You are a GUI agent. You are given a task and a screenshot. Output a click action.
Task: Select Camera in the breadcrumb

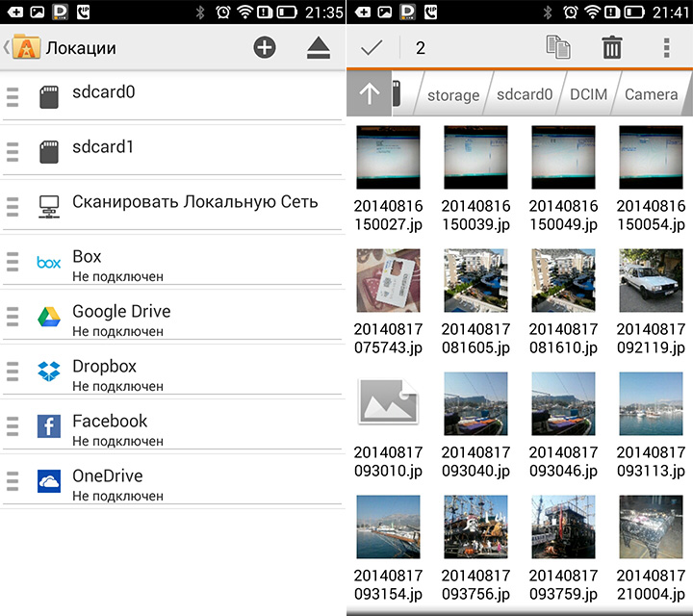click(651, 94)
